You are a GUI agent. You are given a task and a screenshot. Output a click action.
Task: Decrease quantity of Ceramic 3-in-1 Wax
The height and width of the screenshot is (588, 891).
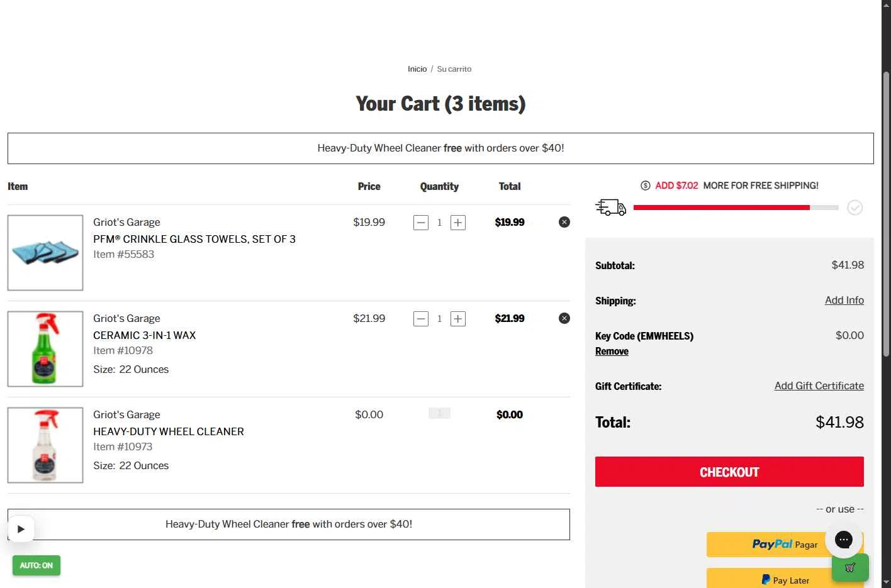pyautogui.click(x=421, y=319)
